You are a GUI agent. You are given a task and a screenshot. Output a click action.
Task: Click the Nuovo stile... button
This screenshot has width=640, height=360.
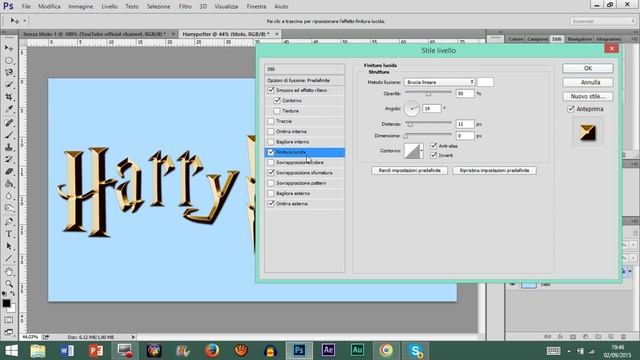588,96
